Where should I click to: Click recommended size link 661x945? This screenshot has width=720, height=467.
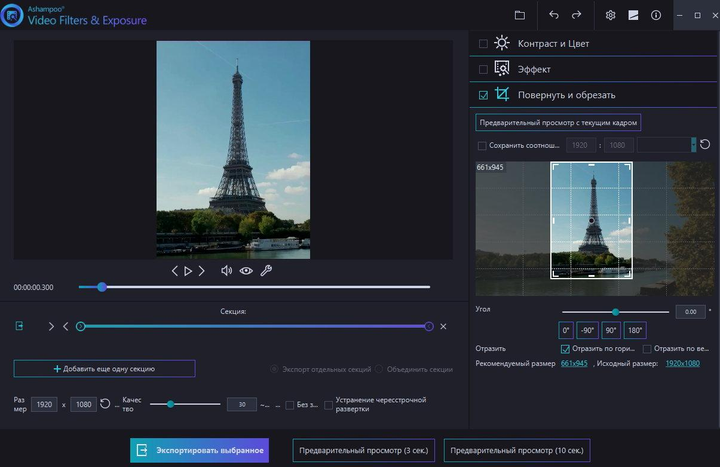(574, 363)
